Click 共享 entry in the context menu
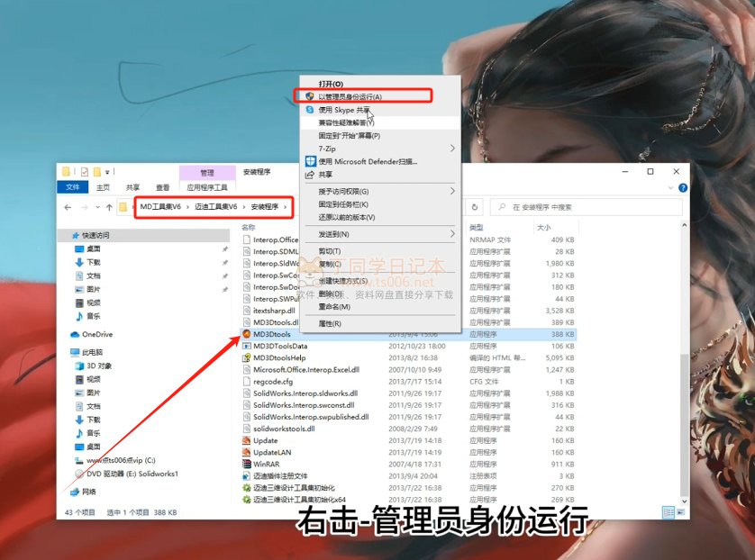This screenshot has width=755, height=560. point(380,175)
